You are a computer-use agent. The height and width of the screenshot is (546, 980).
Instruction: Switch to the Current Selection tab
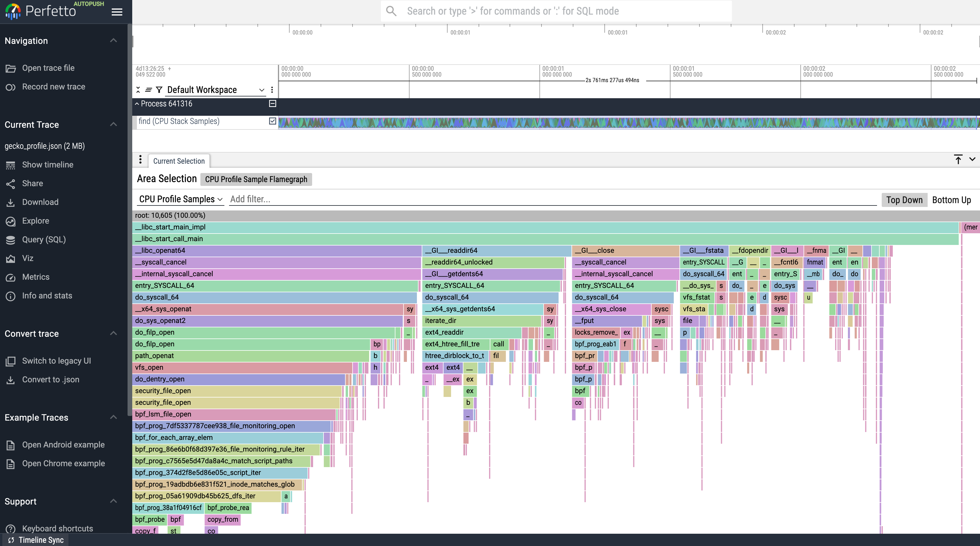179,161
